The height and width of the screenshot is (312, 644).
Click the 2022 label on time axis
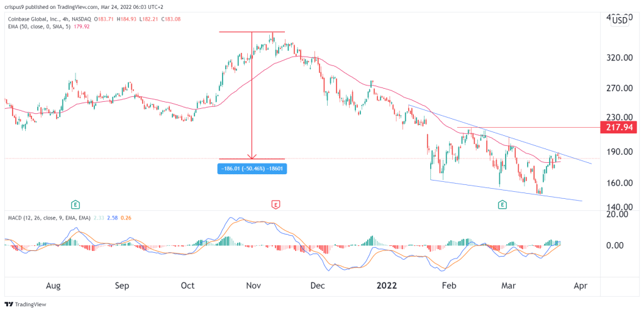tap(387, 286)
